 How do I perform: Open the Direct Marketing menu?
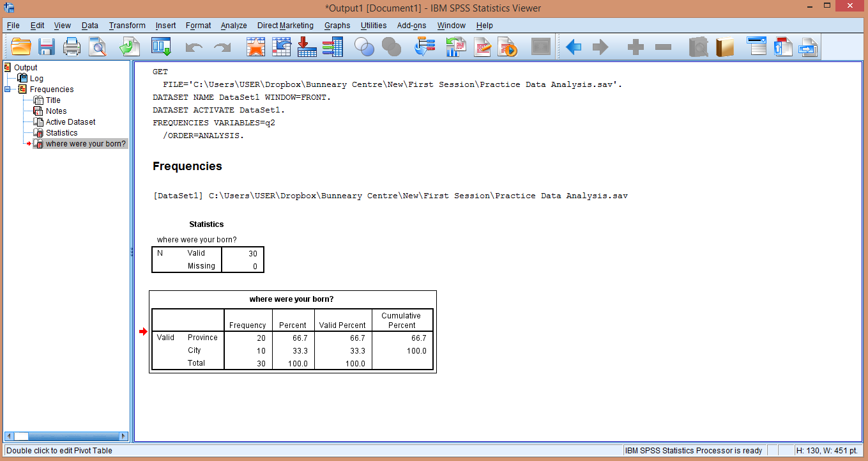click(x=285, y=26)
